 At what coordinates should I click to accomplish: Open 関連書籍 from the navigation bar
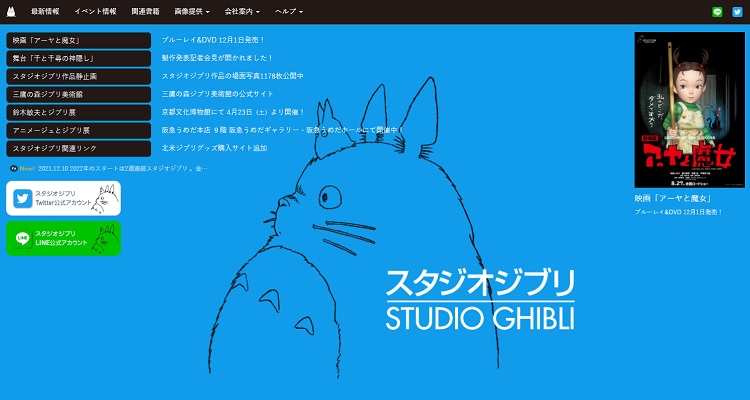[x=145, y=11]
